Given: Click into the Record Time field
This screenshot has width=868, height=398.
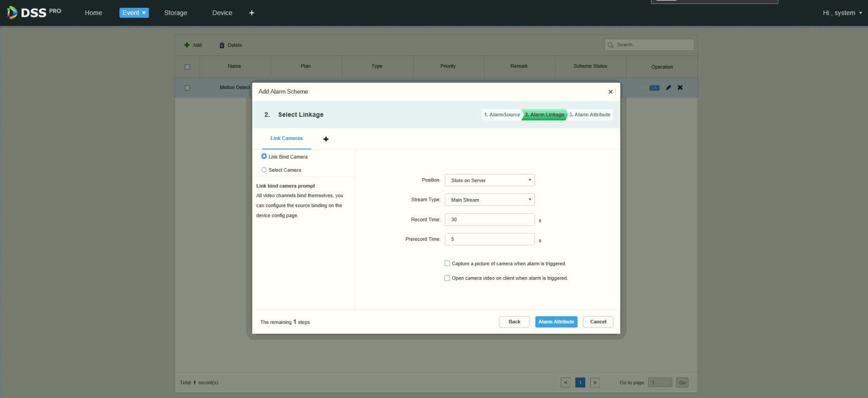Looking at the screenshot, I should click(489, 219).
